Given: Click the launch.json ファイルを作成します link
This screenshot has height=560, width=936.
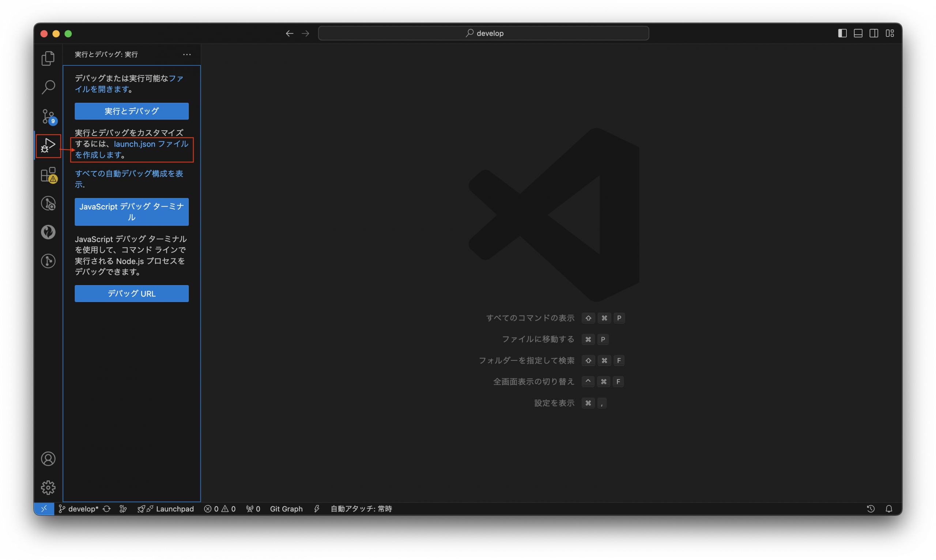Looking at the screenshot, I should pos(132,150).
